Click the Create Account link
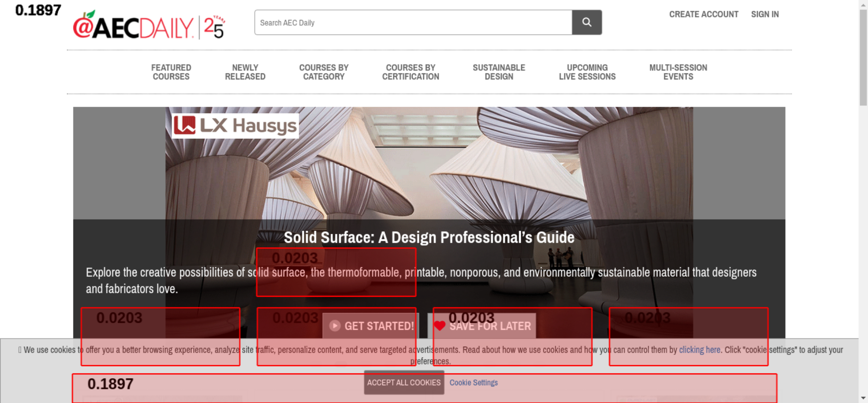 [704, 14]
